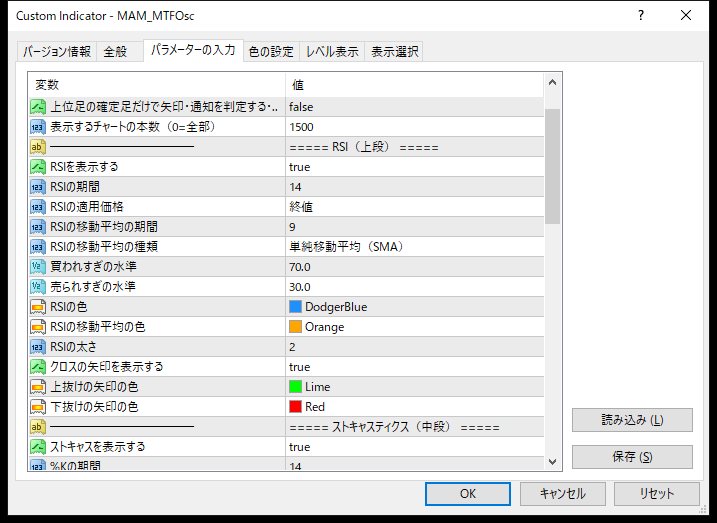Toggle the true value of ストキャスを表示する

415,447
